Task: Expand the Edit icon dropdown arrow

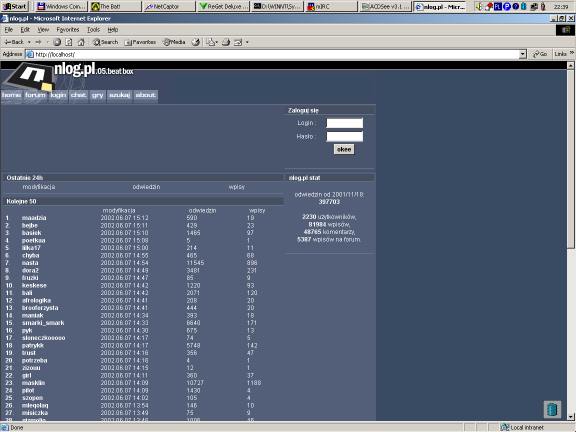Action: tap(247, 42)
